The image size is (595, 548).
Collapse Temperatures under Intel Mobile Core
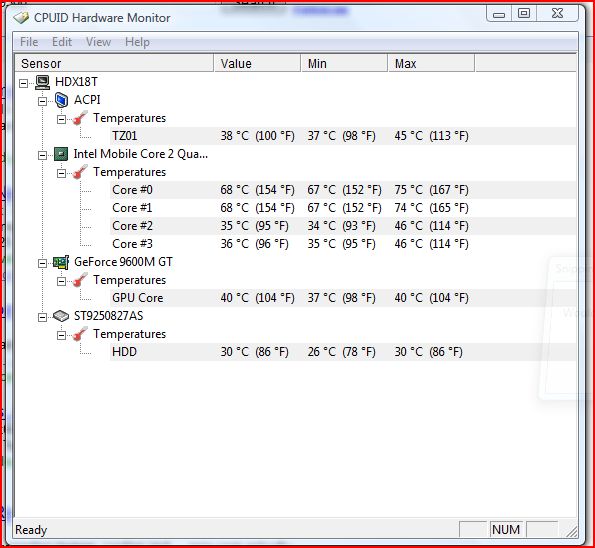(x=61, y=173)
